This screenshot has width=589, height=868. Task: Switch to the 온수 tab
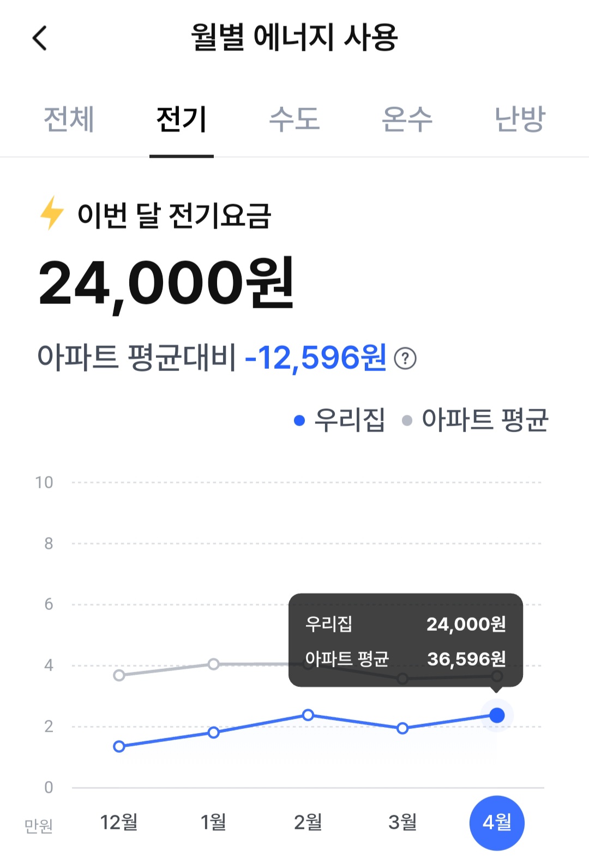pyautogui.click(x=407, y=119)
